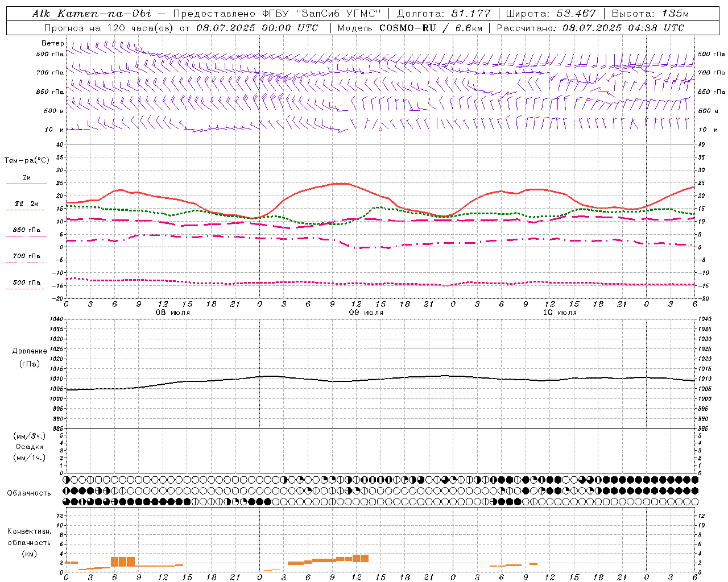Click the forecast start time 08.07.2025 00:00 UTC

(x=257, y=28)
